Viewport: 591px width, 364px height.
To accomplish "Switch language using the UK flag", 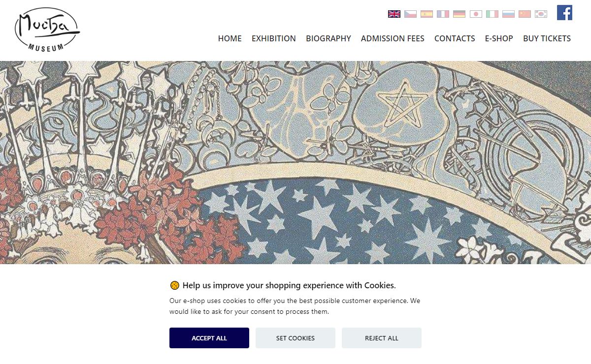I will point(394,14).
